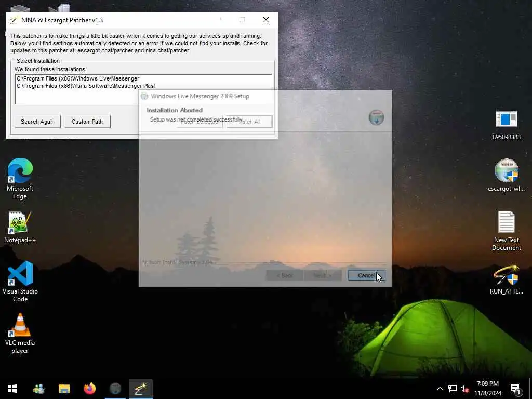Click the Patch All button
Image resolution: width=532 pixels, height=399 pixels.
[249, 122]
